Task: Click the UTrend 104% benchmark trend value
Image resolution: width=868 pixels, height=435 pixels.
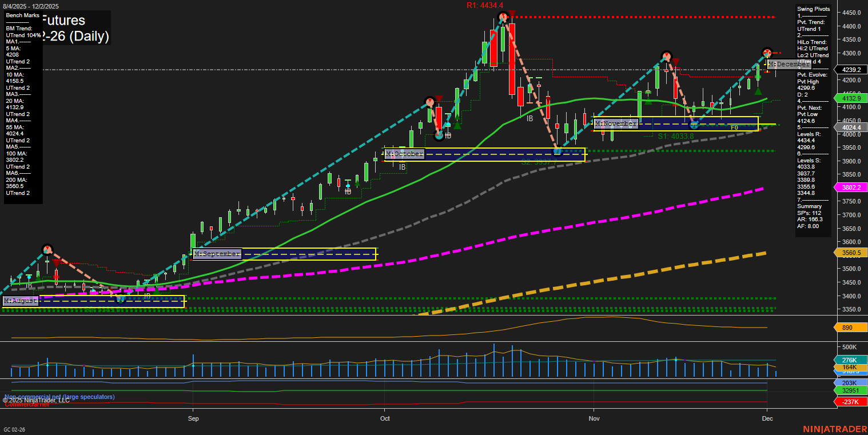Action: coord(23,35)
